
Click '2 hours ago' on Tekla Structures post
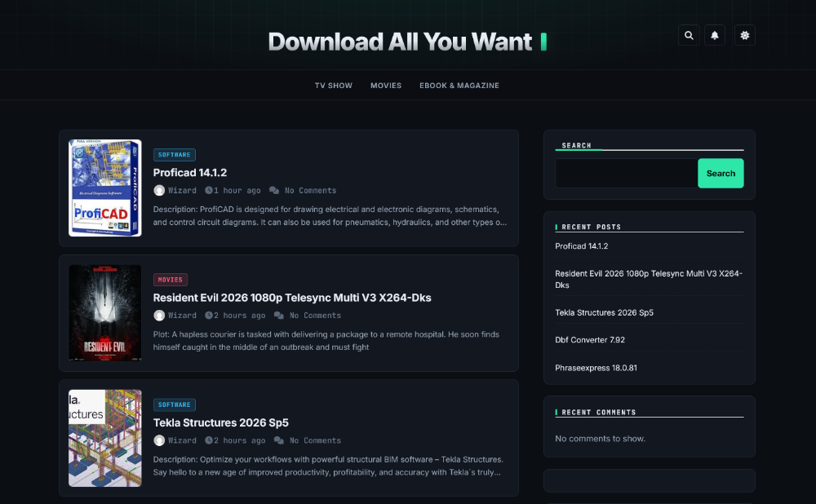point(240,440)
